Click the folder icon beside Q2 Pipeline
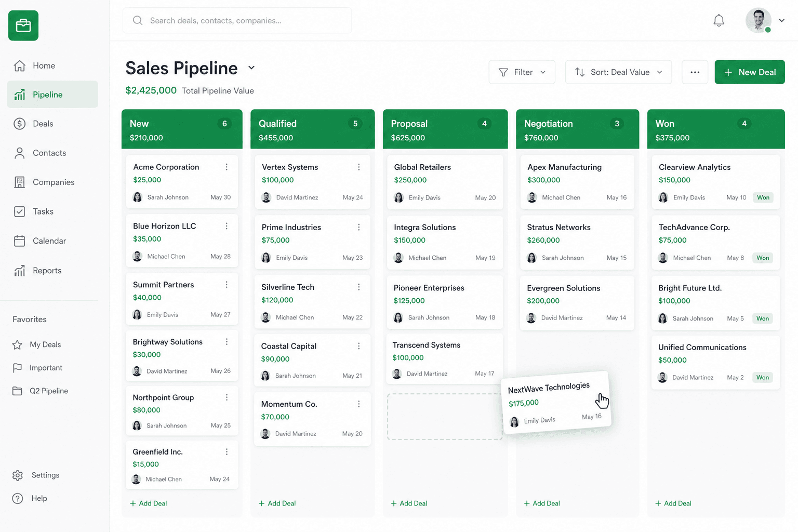 (17, 391)
